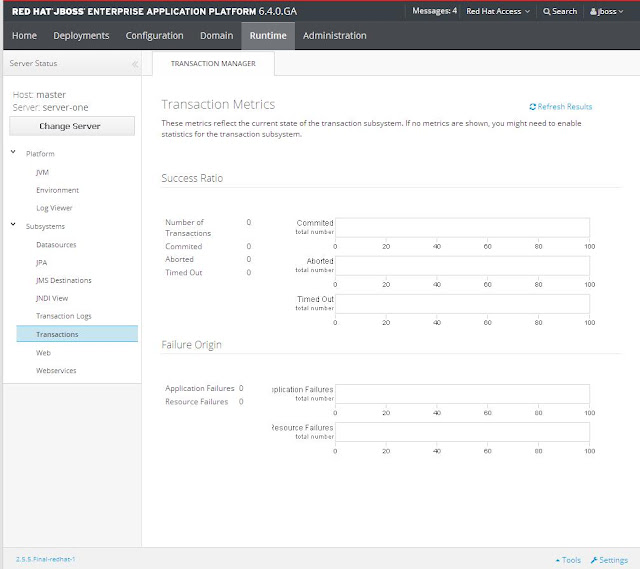Click the Tools arrow icon in footer

[558, 560]
